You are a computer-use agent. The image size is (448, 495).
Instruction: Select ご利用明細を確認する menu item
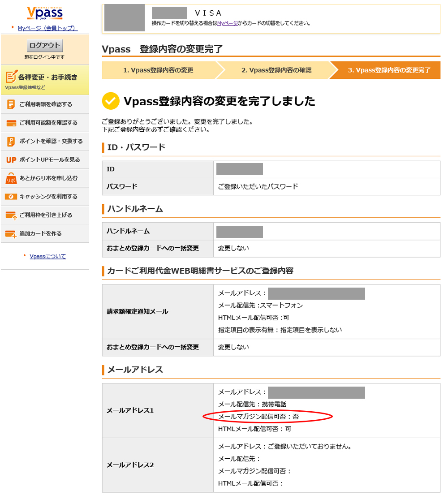tap(45, 104)
